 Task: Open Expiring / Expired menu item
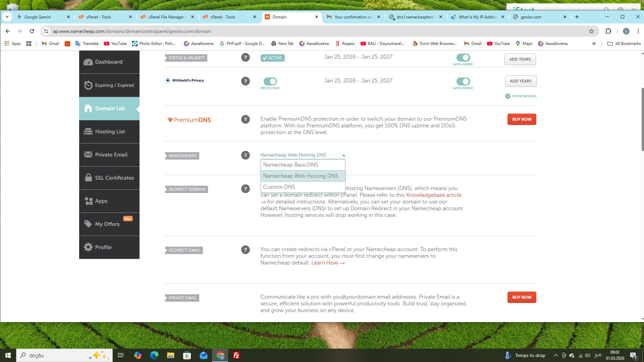114,85
